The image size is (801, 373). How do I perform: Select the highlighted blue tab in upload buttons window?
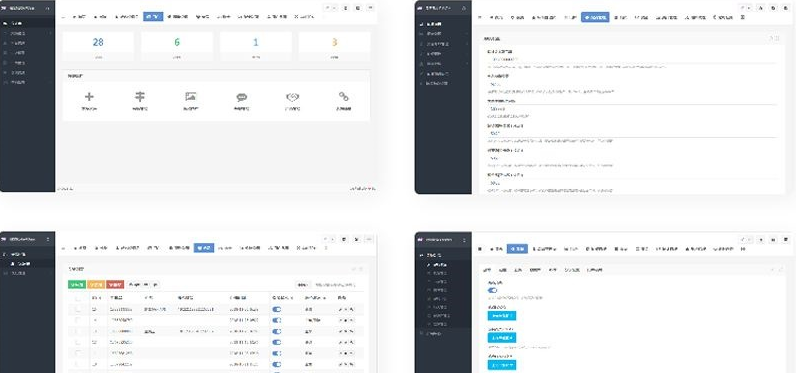(x=517, y=249)
